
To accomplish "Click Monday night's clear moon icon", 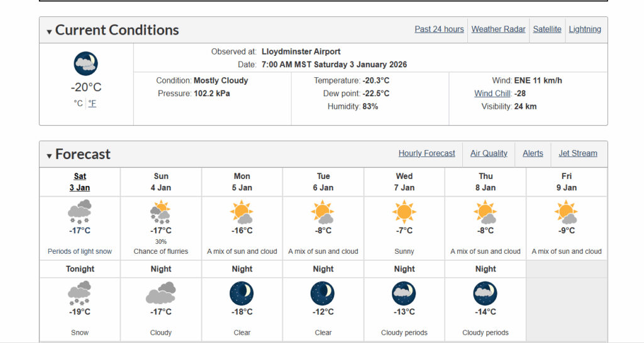I will coord(242,293).
